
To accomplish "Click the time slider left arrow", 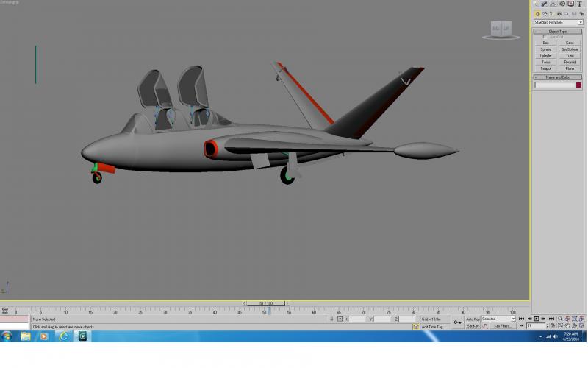I will click(244, 303).
